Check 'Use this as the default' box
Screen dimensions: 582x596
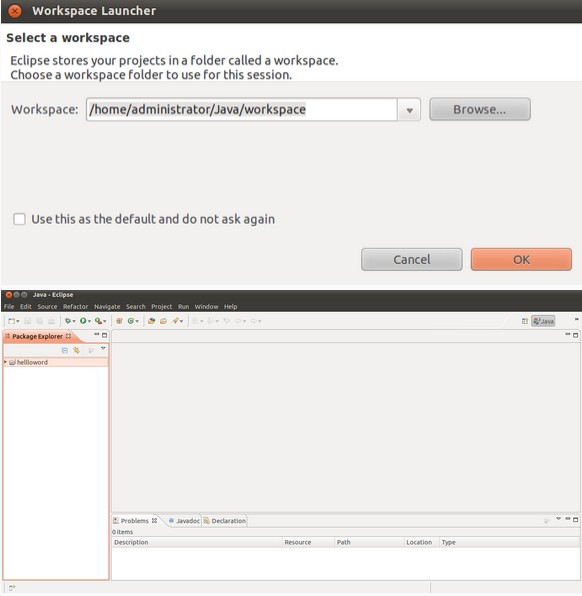point(19,219)
